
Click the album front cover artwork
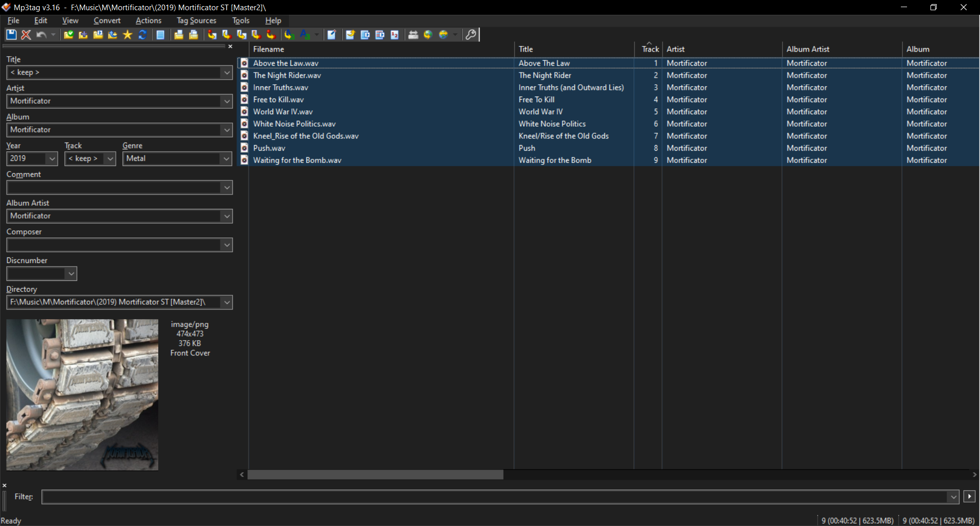click(82, 395)
